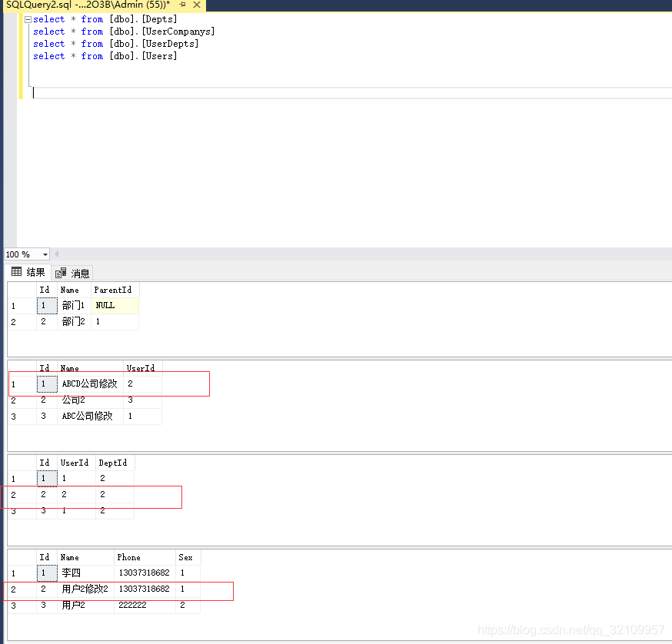Click the Name header in Depts grid
This screenshot has width=672, height=644.
(x=74, y=290)
